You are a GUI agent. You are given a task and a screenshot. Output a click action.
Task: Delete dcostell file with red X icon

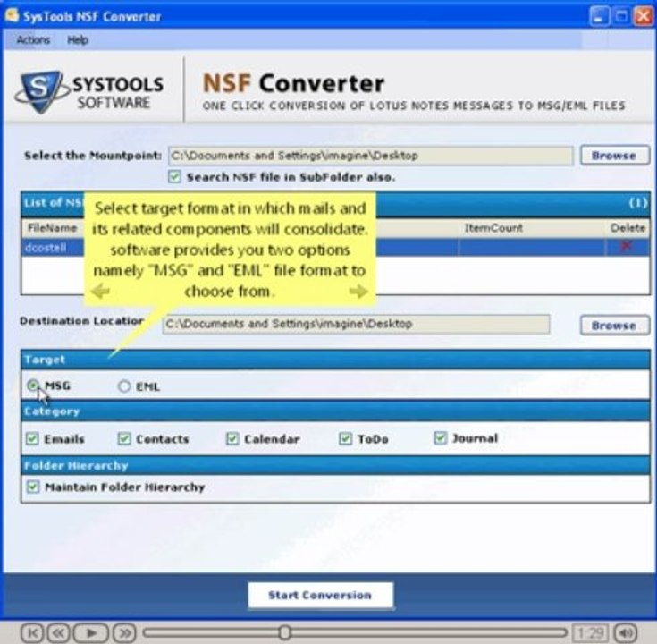(x=627, y=246)
